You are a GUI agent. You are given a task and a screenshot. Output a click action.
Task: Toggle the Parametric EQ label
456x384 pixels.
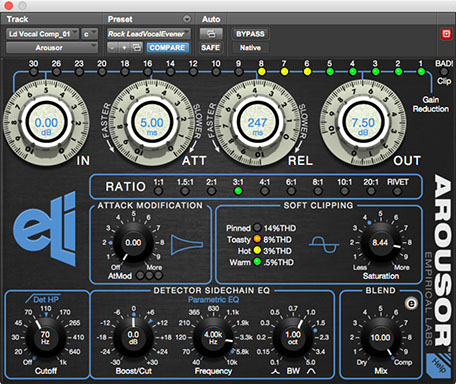click(213, 300)
